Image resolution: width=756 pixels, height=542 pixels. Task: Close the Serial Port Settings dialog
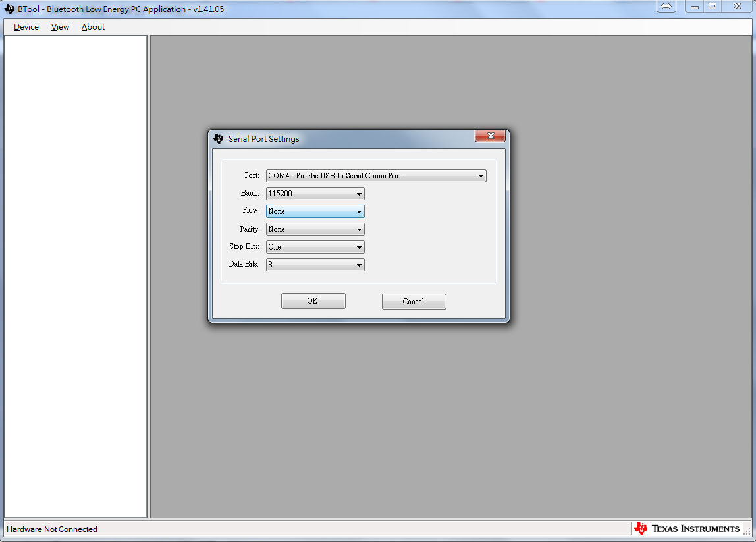coord(491,136)
